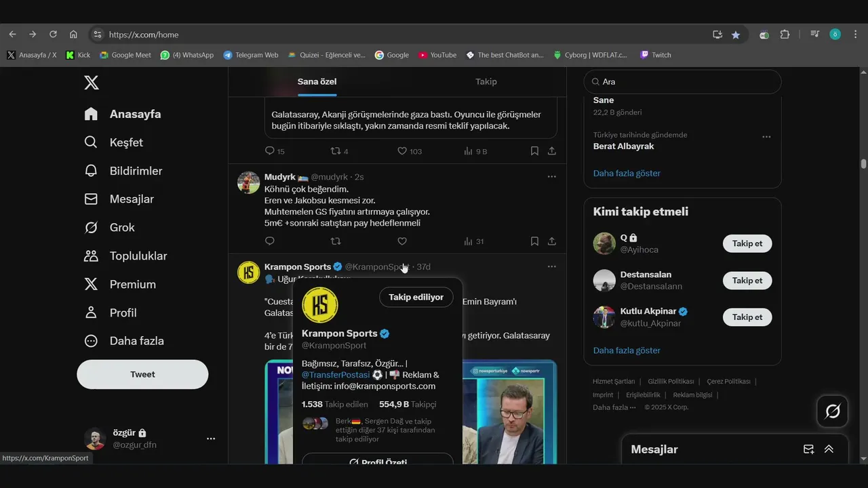Click the browser home button
Viewport: 868px width, 488px height.
(73, 35)
